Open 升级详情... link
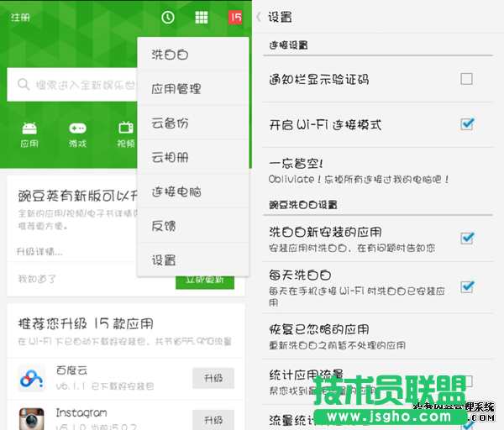The height and width of the screenshot is (430, 504). pos(39,251)
